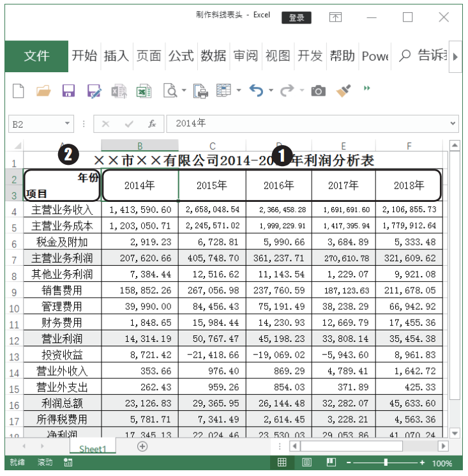Click the Redo arrow icon

pyautogui.click(x=287, y=91)
